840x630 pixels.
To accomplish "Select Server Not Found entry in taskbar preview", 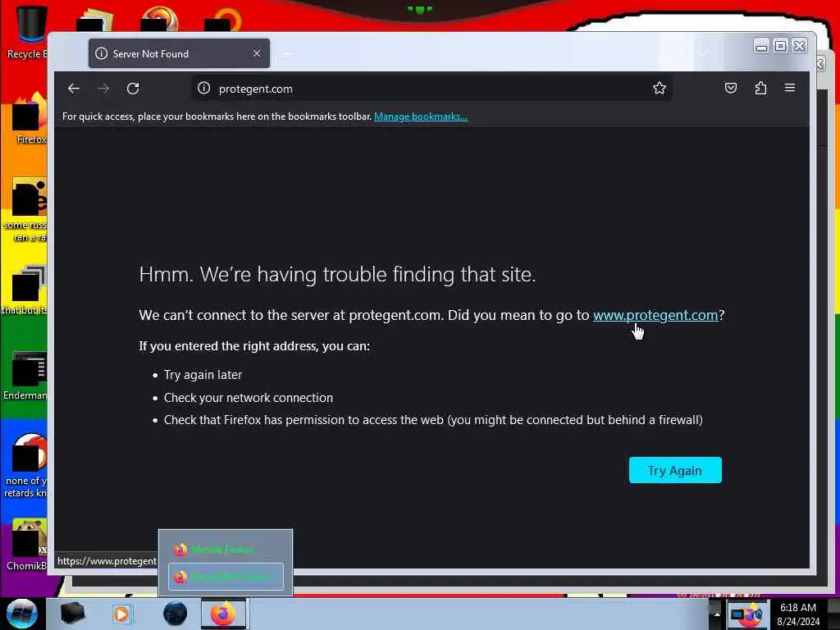I will pos(226,577).
